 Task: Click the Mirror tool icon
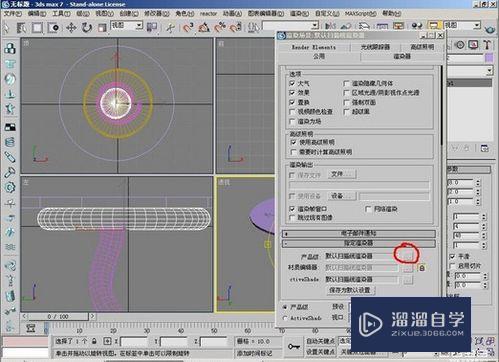point(330,26)
